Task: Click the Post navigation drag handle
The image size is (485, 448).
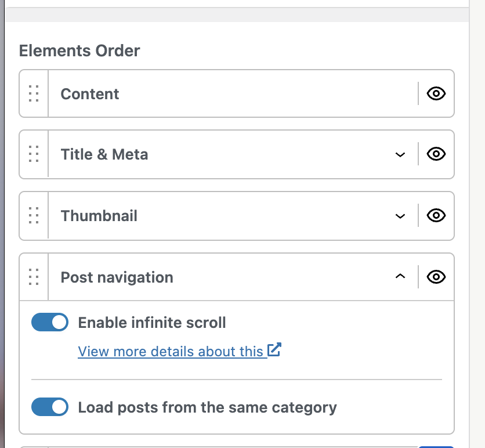Action: (x=34, y=277)
